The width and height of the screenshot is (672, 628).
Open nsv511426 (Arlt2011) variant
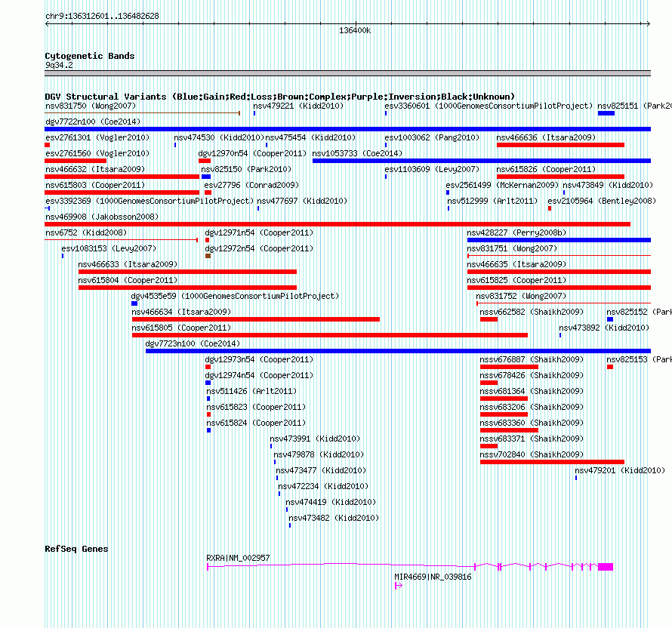251,391
